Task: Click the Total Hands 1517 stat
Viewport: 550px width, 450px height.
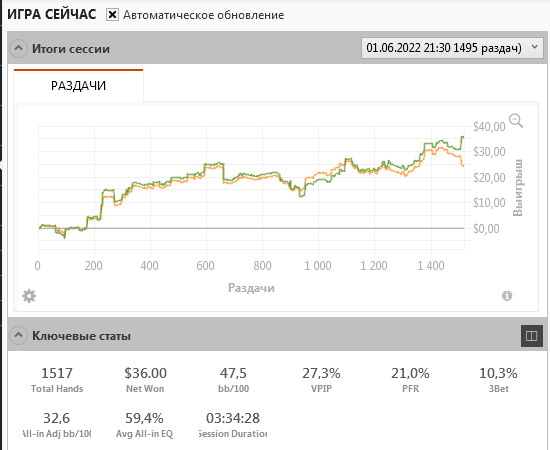Action: coord(57,379)
